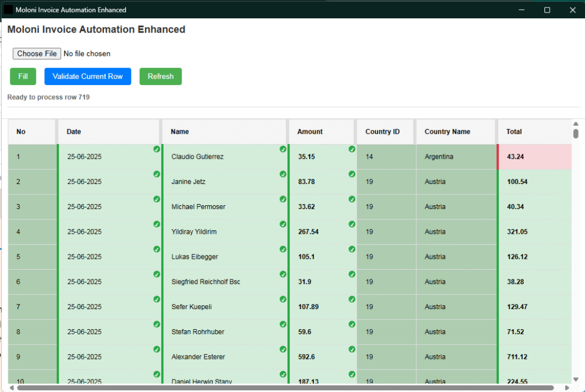
Task: Click the check icon beside amount 107.89
Action: pos(352,299)
